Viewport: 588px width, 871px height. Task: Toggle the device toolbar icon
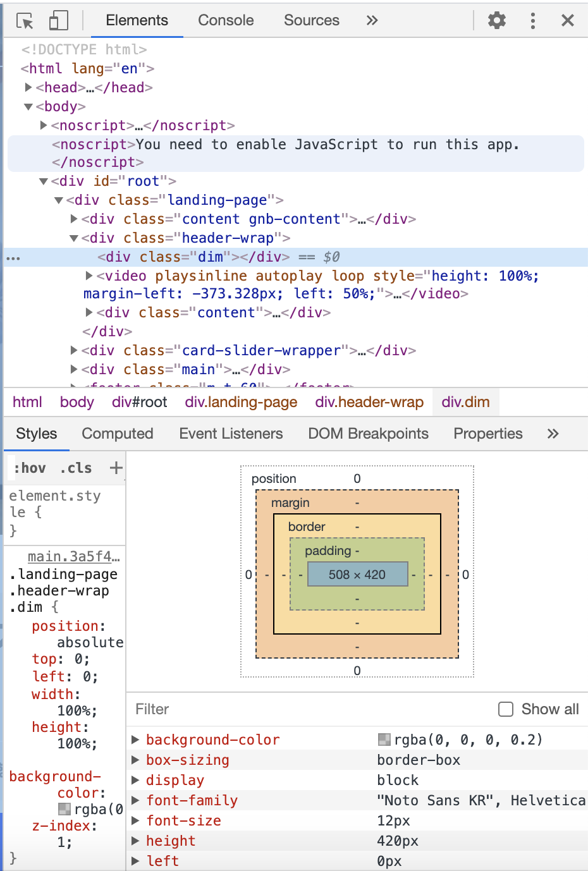[58, 21]
